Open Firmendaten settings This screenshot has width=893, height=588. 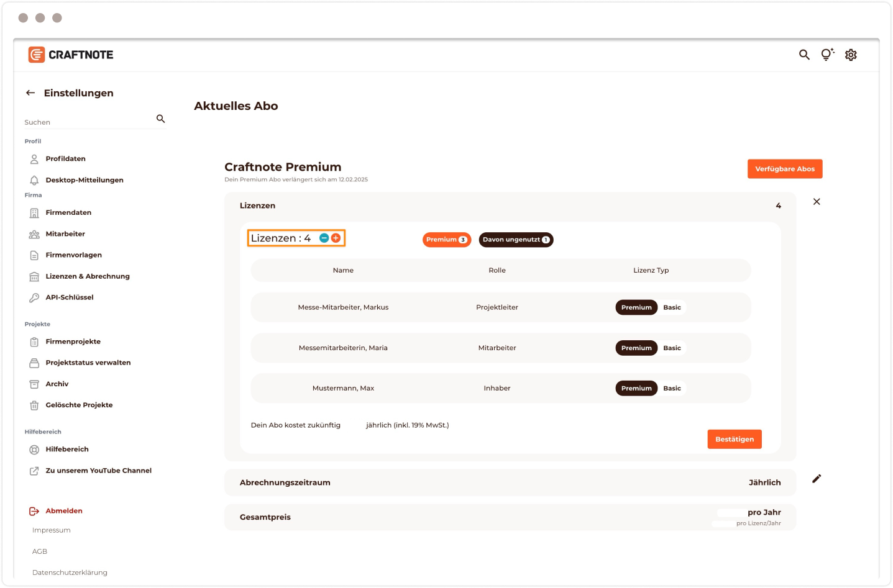68,213
